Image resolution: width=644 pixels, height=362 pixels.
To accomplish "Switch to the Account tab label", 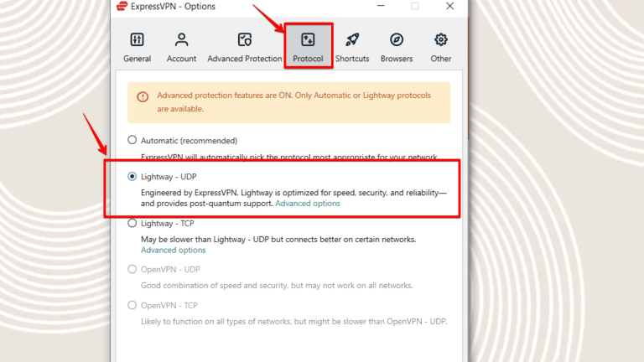I will [181, 59].
